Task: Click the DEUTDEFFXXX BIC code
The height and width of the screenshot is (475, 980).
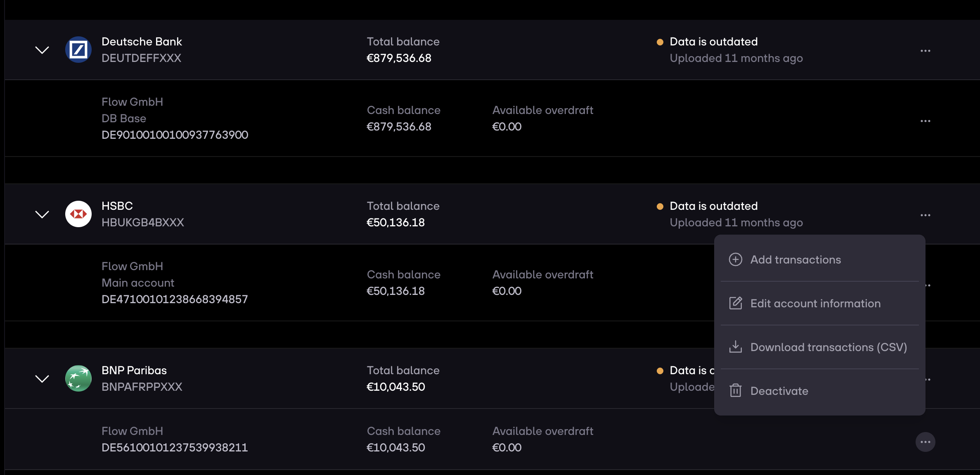Action: [141, 58]
